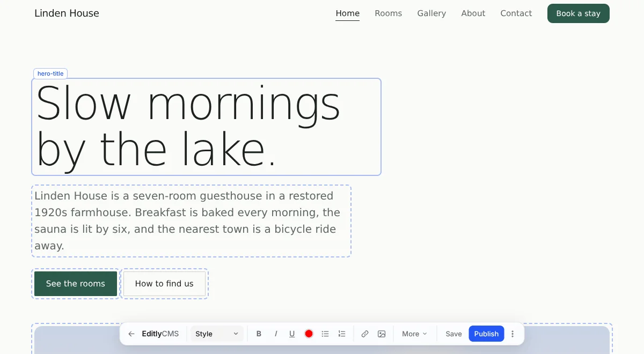The image size is (644, 354).
Task: Click the EditlyCMS logo text
Action: tap(160, 334)
